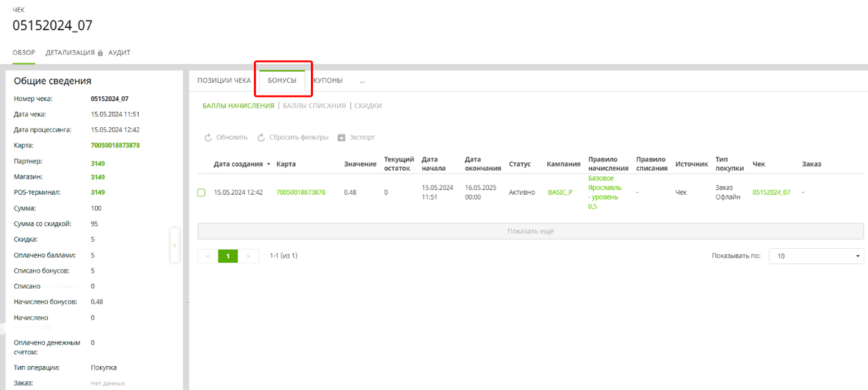The height and width of the screenshot is (390, 868).
Task: Go to the next page arrow
Action: pyautogui.click(x=248, y=256)
